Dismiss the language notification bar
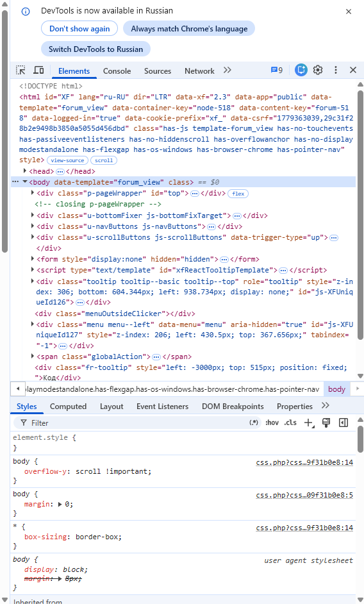The image size is (364, 604). point(349,12)
